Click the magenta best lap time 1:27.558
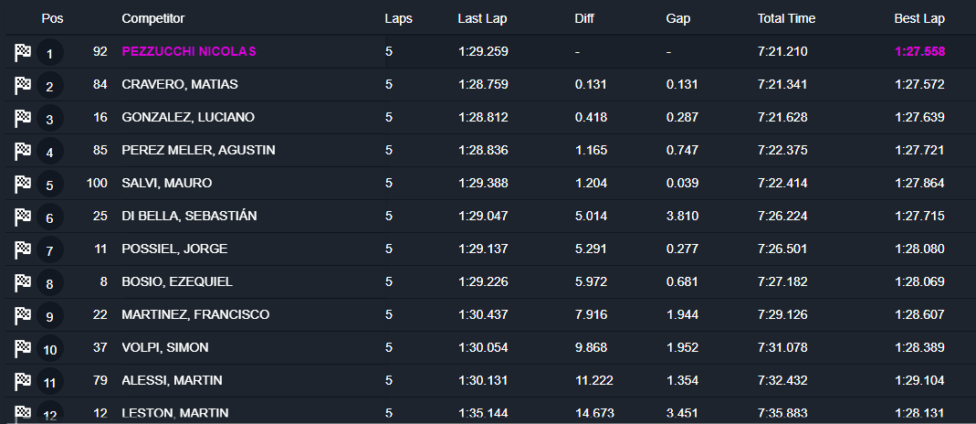The image size is (976, 424). pyautogui.click(x=919, y=51)
